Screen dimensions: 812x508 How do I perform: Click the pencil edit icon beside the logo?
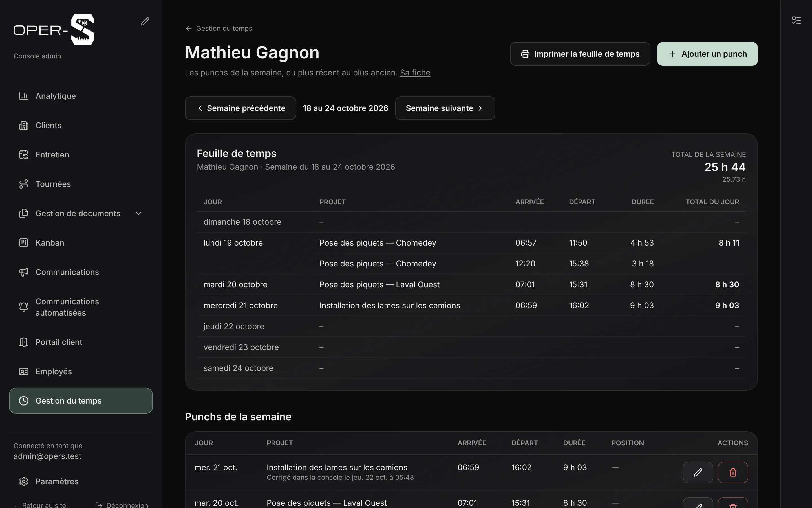[145, 21]
